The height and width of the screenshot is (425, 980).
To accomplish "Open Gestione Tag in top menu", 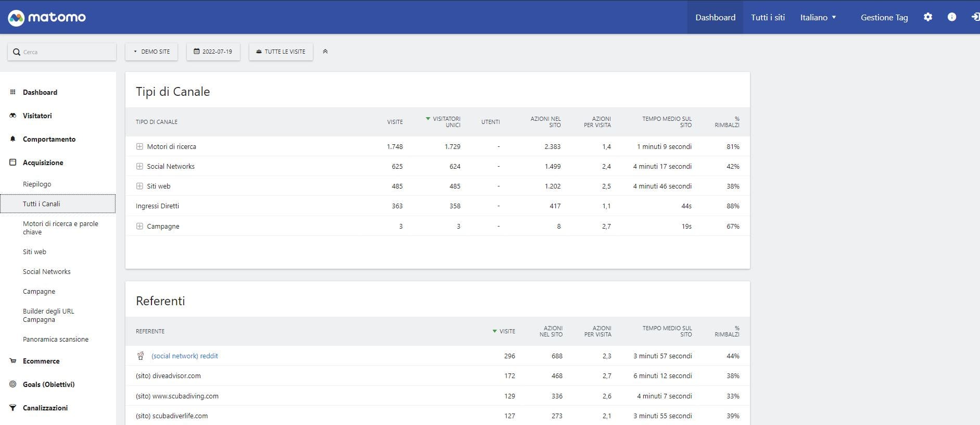I will [884, 17].
